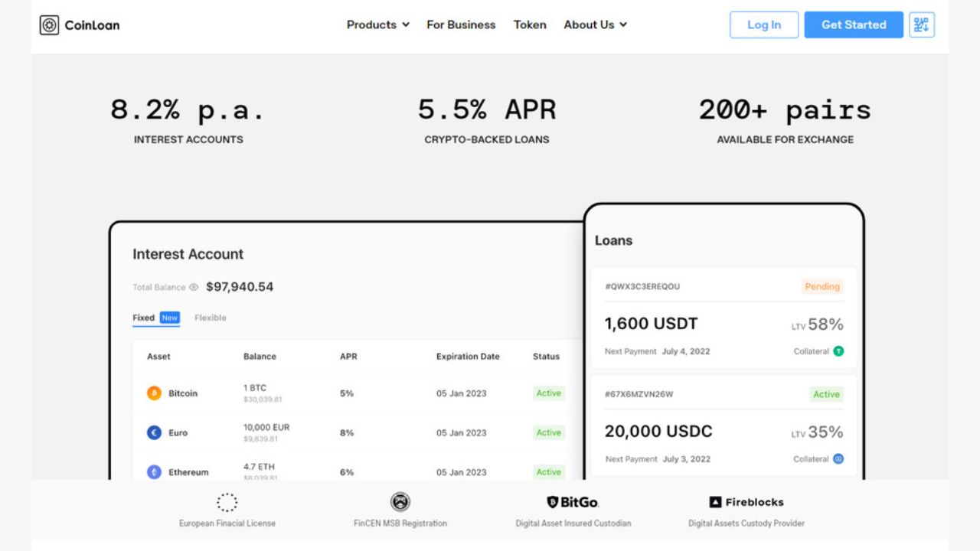Screen dimensions: 980x551
Task: Click the 5% APR for Bitcoin
Action: (347, 393)
